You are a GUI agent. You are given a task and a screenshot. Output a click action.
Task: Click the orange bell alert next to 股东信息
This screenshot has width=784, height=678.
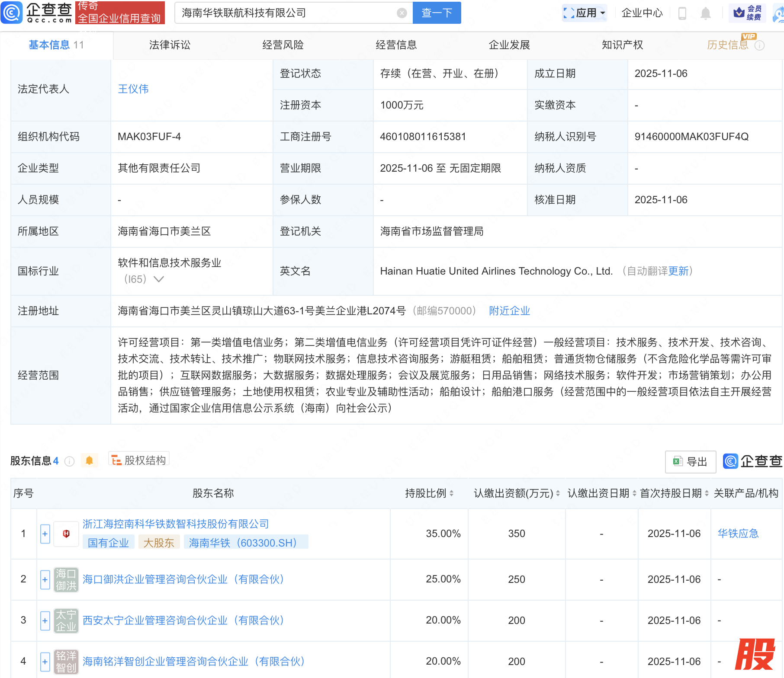pos(90,461)
